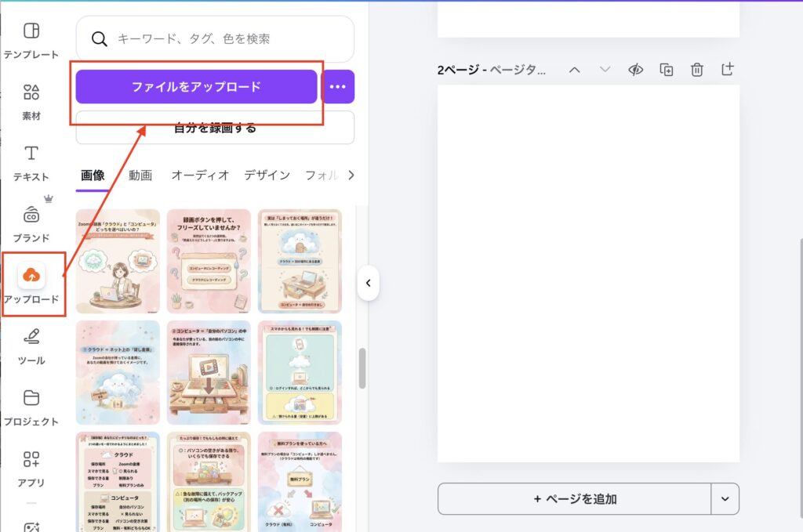Screen dimensions: 803x532
Task: Move page 2 up with the up chevron
Action: pos(574,70)
